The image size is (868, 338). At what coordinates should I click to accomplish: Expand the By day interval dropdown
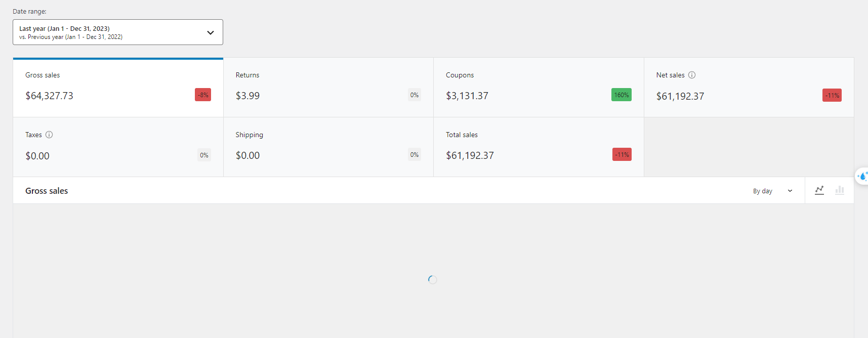click(772, 191)
